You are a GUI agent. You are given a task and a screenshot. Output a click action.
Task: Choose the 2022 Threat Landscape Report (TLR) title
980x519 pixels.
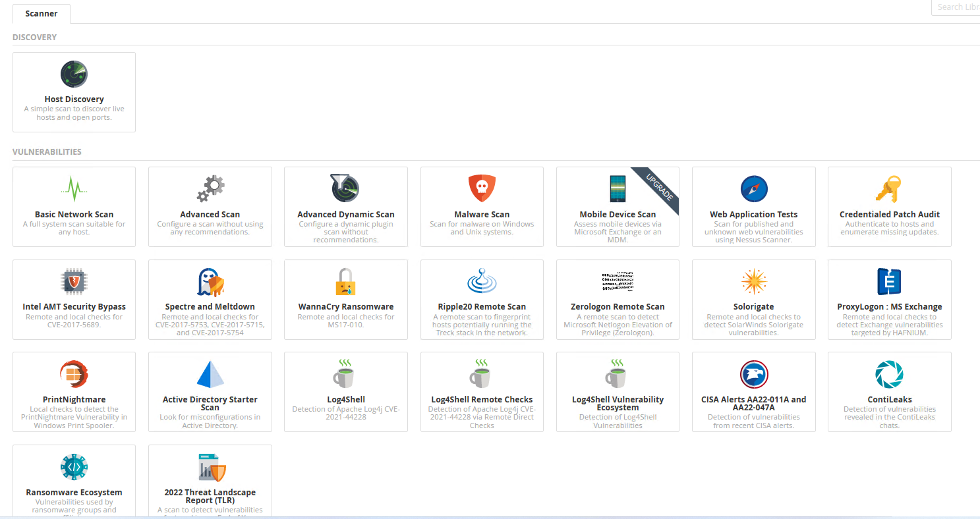tap(210, 497)
